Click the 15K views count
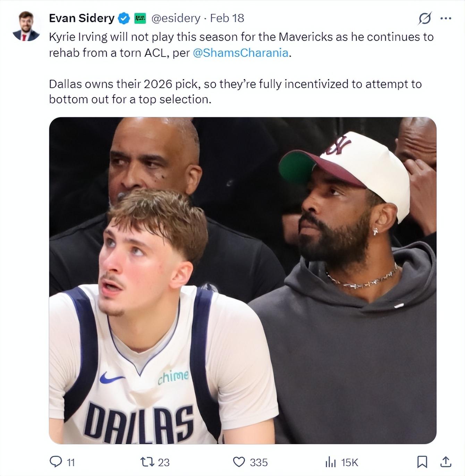 [349, 462]
